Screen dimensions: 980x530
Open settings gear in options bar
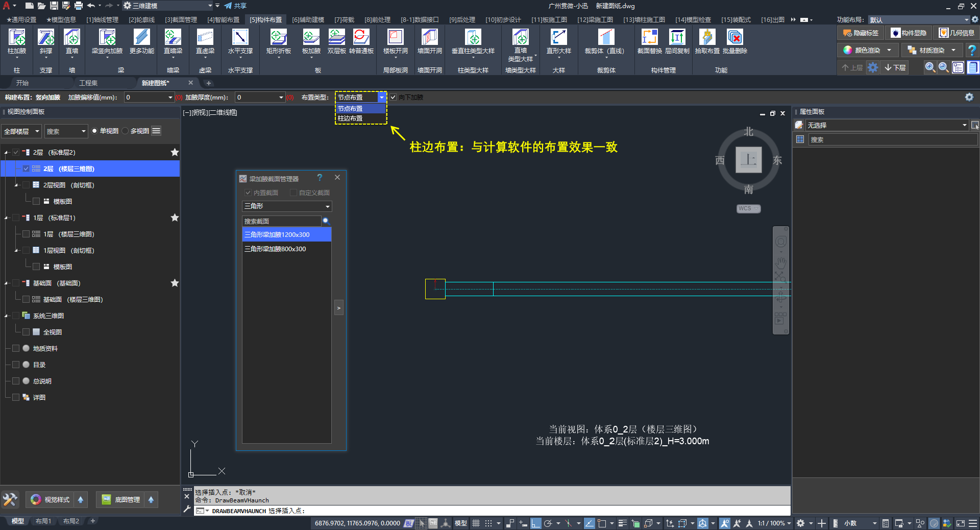(x=969, y=97)
